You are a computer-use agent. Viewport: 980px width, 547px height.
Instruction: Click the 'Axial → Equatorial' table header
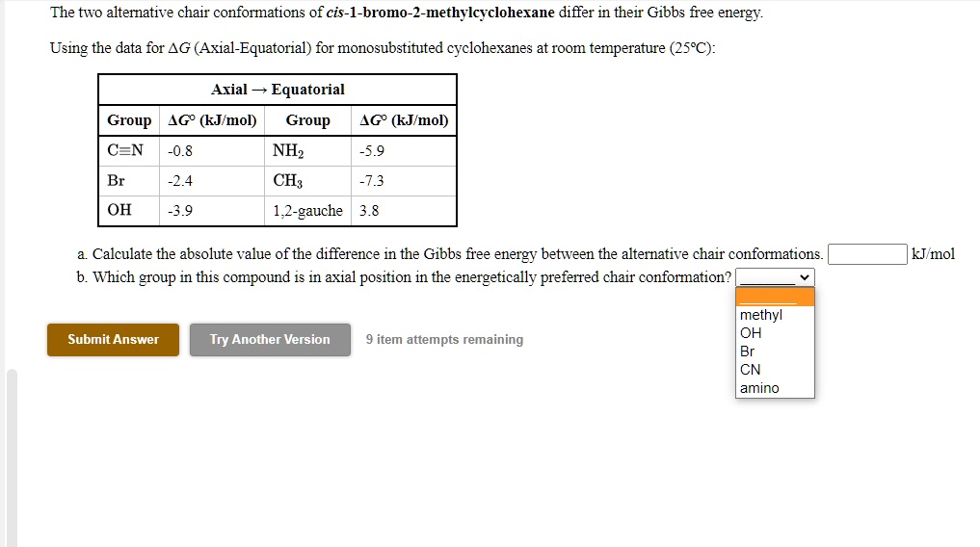pos(278,90)
